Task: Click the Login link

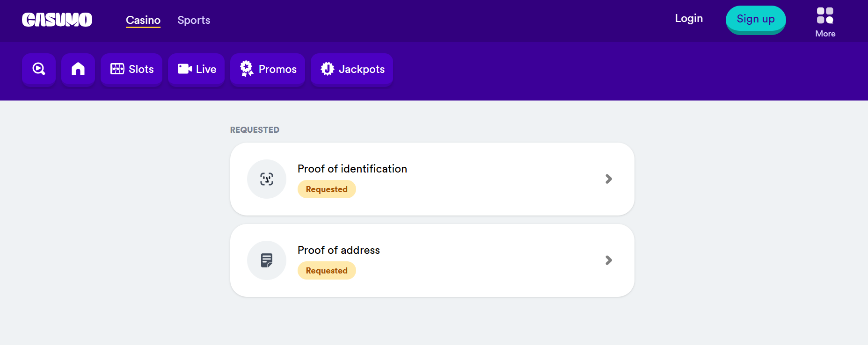Action: click(688, 18)
